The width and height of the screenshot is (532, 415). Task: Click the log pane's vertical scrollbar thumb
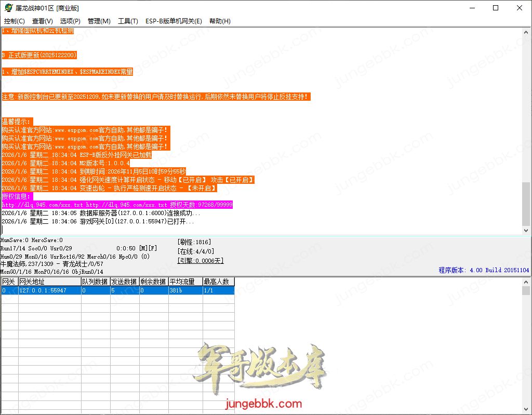coord(526,204)
